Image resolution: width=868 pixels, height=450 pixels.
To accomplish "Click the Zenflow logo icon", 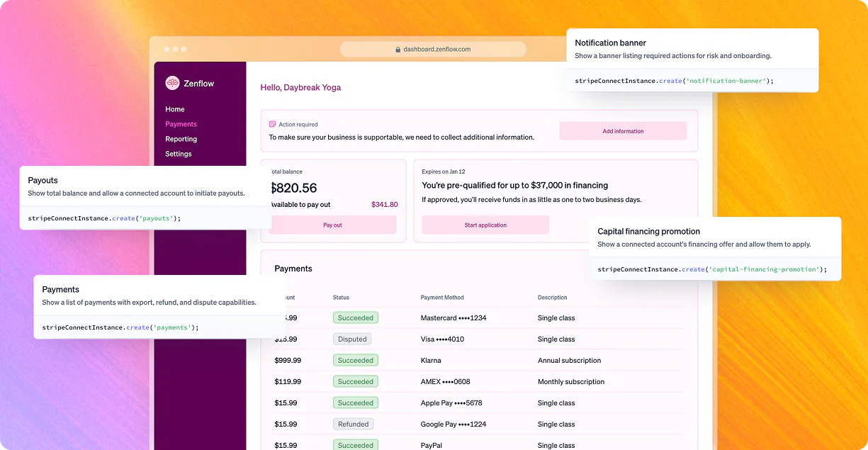I will point(172,83).
